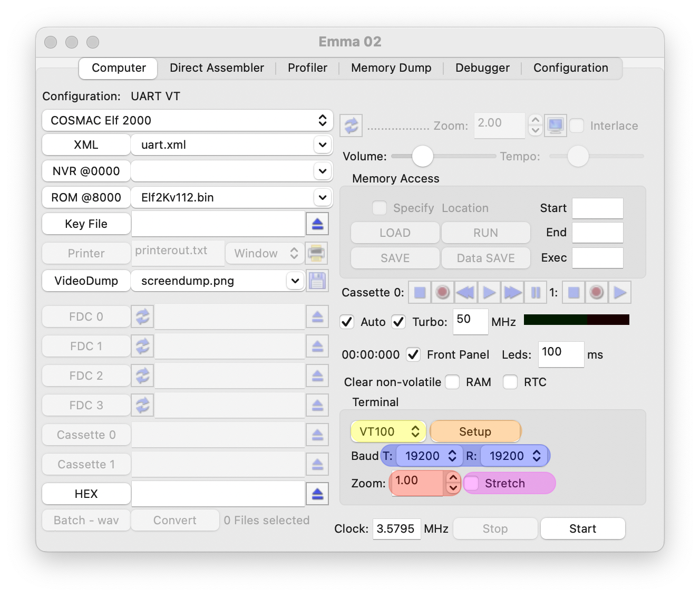Eject the Key File with its eject icon
The image size is (700, 596).
317,224
